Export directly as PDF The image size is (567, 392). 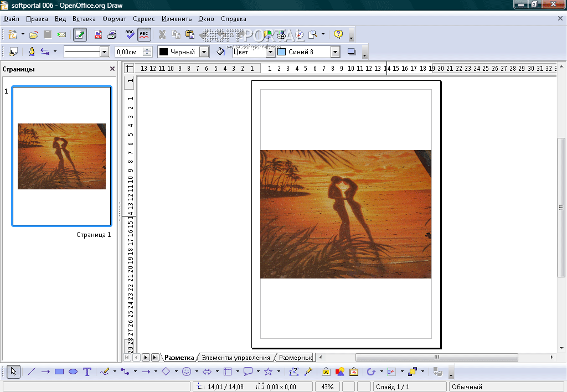(x=98, y=34)
